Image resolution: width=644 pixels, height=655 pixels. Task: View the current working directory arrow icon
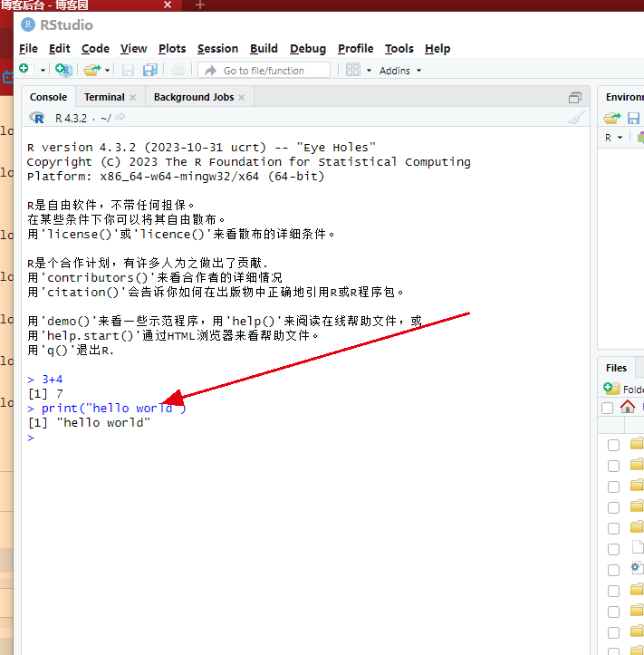point(120,117)
